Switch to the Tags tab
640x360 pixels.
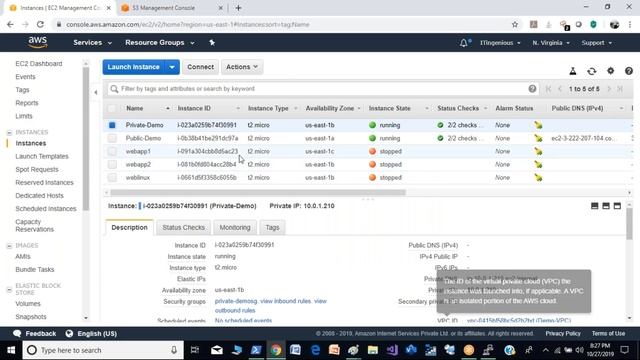272,227
